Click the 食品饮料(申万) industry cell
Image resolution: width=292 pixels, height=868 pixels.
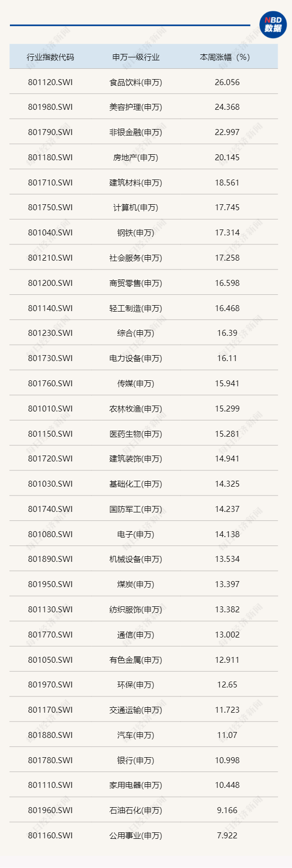pos(136,82)
